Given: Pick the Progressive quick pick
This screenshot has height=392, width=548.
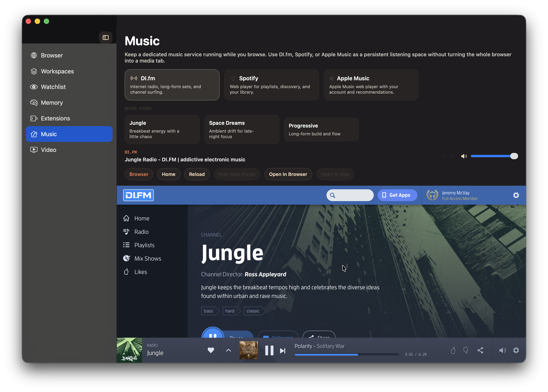Looking at the screenshot, I should 321,129.
